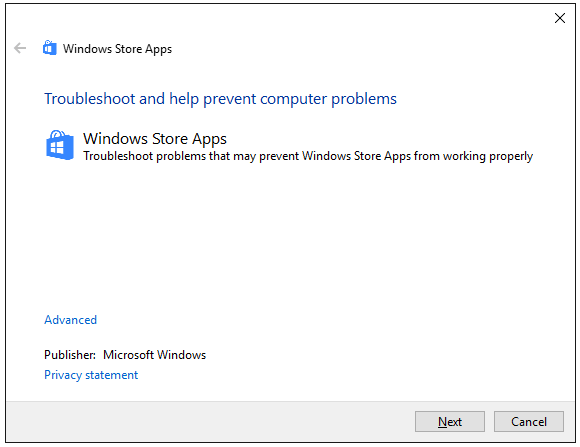Viewport: 580px width, 447px height.
Task: Click the small Windows Store icon in header
Action: 50,48
